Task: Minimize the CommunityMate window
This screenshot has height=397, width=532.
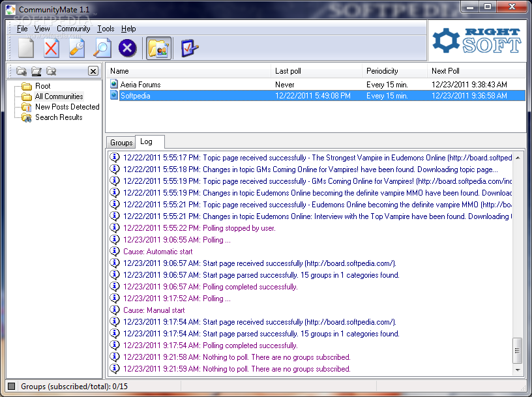Action: [470, 7]
